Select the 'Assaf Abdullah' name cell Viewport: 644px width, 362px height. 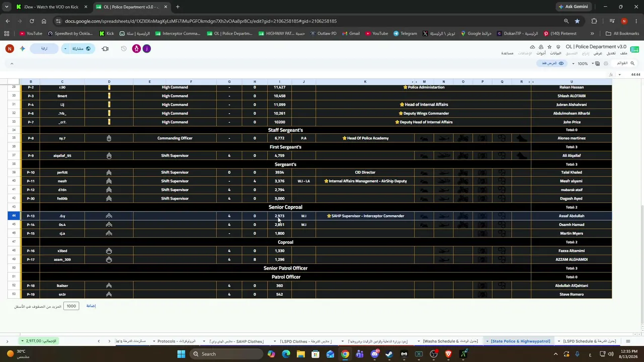[572, 216]
